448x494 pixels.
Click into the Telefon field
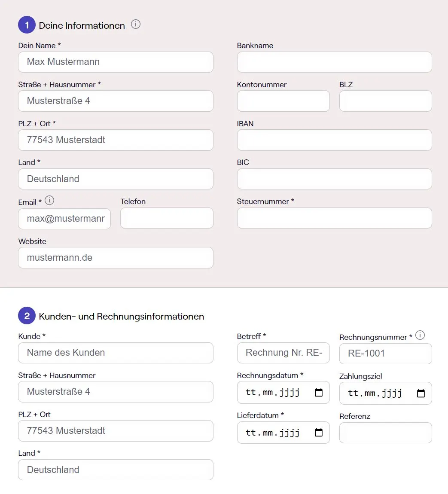167,218
